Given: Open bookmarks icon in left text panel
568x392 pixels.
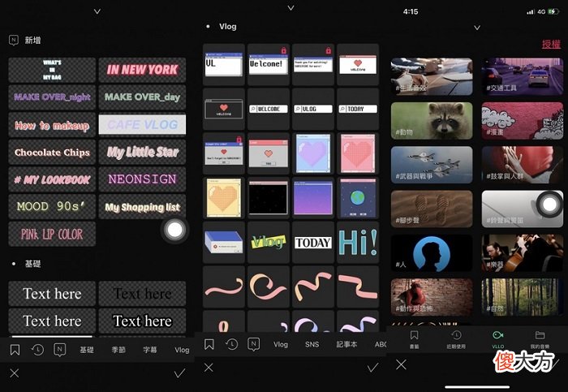Looking at the screenshot, I should [15, 350].
